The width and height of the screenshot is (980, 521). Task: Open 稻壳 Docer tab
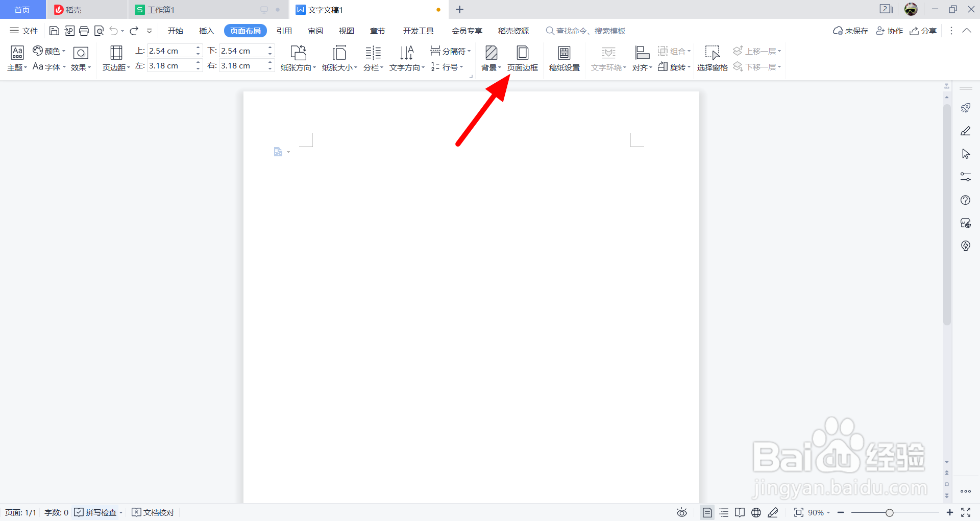pyautogui.click(x=87, y=10)
